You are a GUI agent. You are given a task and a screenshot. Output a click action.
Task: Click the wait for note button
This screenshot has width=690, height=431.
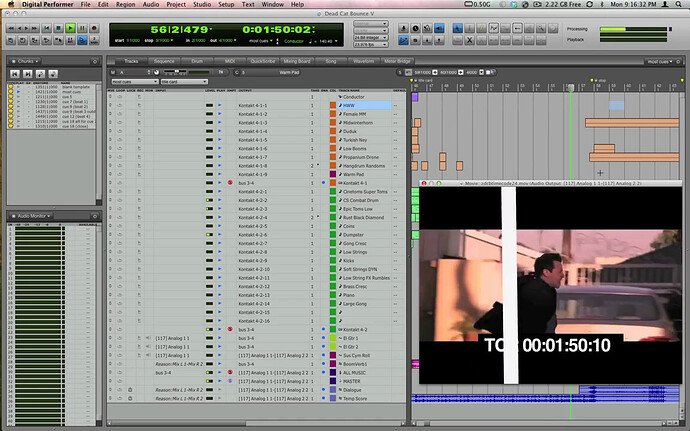coord(415,28)
